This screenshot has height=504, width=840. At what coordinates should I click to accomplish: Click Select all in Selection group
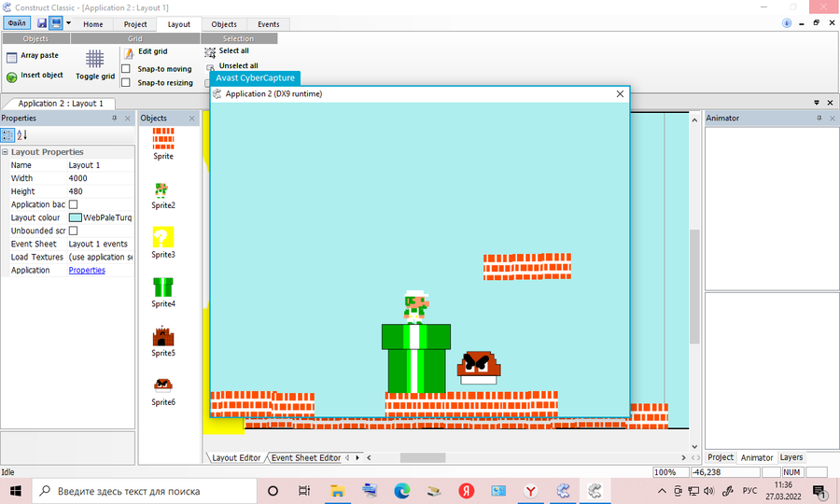coord(227,51)
